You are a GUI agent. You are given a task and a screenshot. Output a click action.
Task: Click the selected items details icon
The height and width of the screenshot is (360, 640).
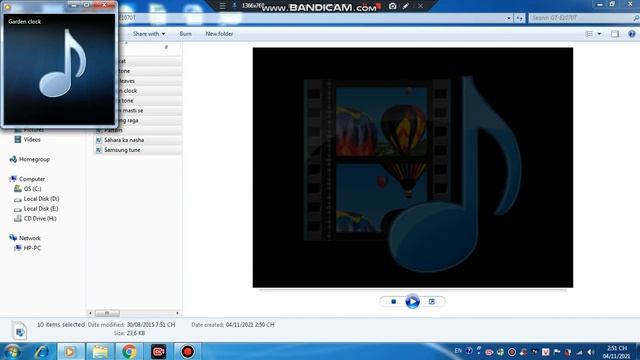tap(19, 330)
